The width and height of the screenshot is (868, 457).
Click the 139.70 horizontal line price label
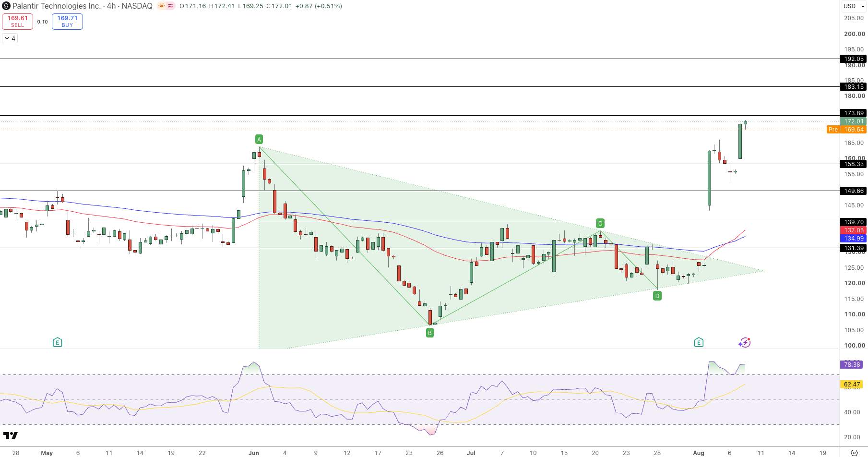(854, 222)
